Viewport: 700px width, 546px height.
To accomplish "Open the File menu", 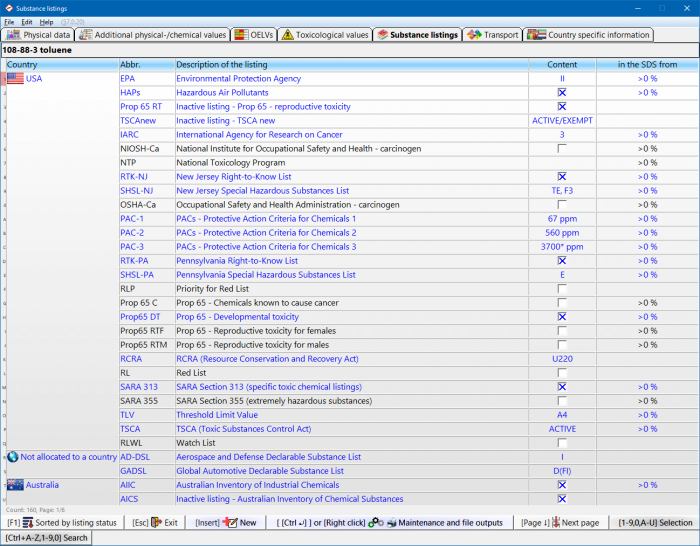I will point(10,21).
